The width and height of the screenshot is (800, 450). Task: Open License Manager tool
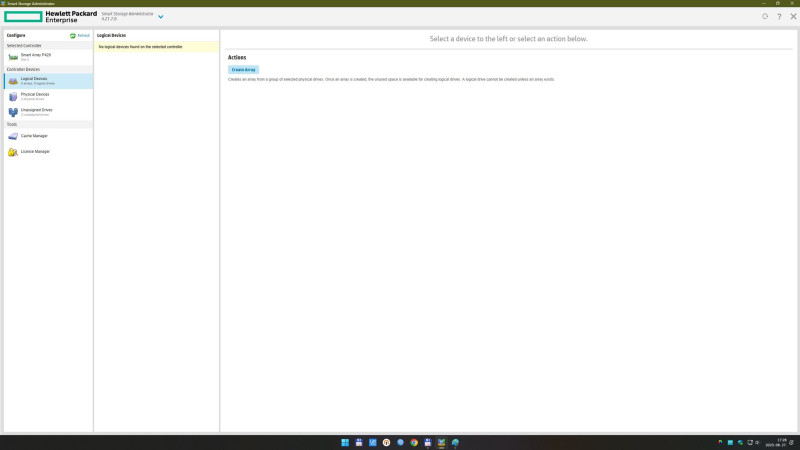click(x=48, y=152)
